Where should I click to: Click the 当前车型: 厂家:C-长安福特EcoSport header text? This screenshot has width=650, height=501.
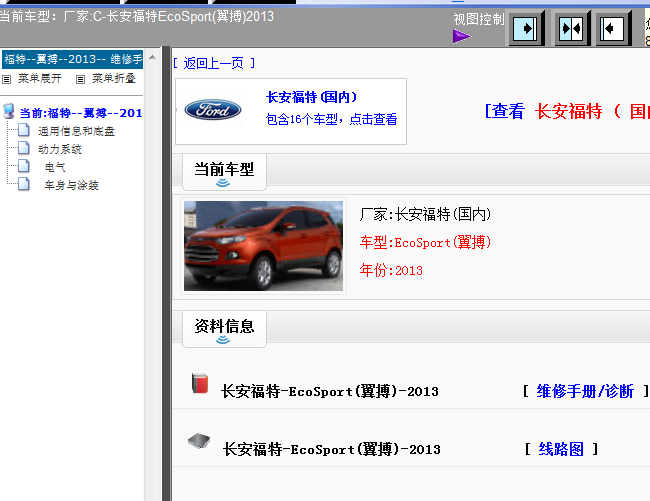137,17
